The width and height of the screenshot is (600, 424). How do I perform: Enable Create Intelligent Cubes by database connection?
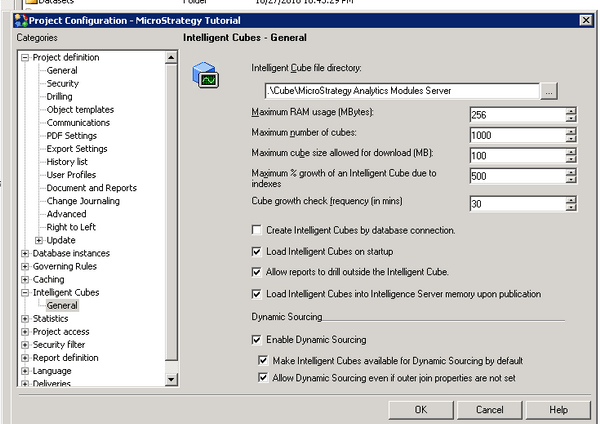[257, 230]
